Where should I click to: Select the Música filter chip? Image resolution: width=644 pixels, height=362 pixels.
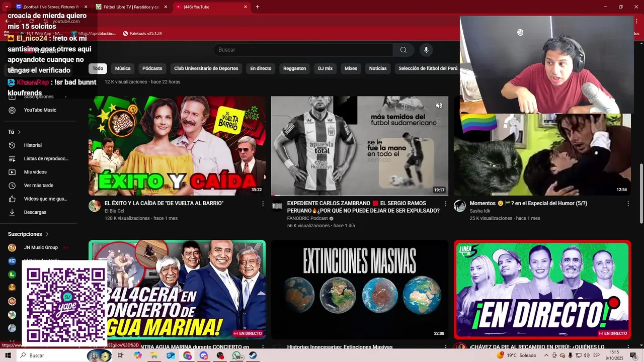pyautogui.click(x=122, y=68)
